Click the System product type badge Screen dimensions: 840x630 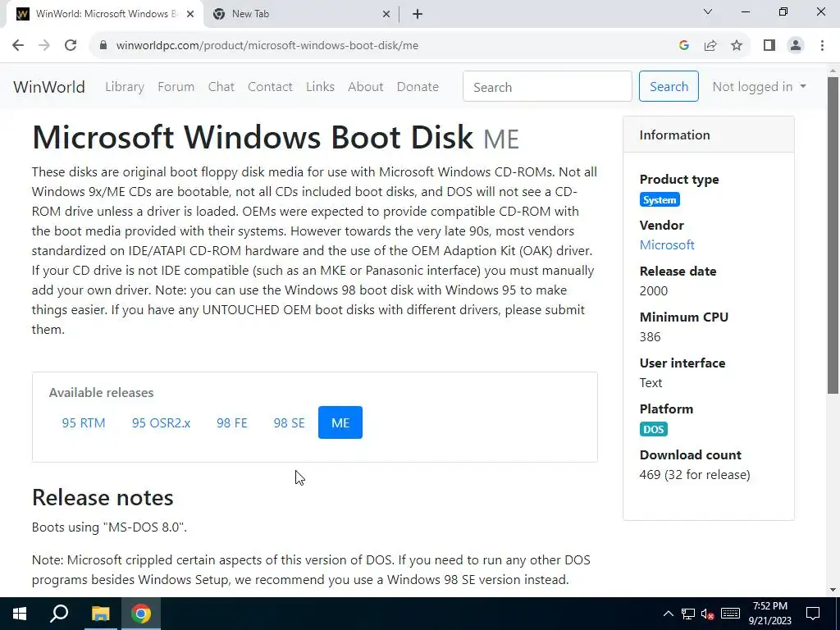(660, 200)
